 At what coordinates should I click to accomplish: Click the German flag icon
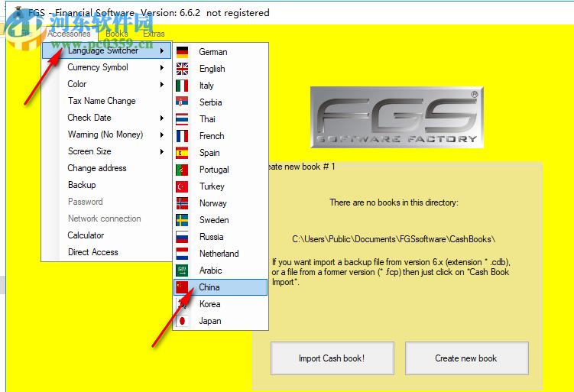pyautogui.click(x=182, y=52)
